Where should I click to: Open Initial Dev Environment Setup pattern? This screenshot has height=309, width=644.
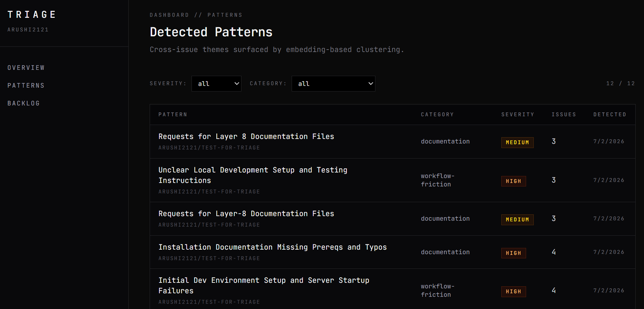[264, 286]
